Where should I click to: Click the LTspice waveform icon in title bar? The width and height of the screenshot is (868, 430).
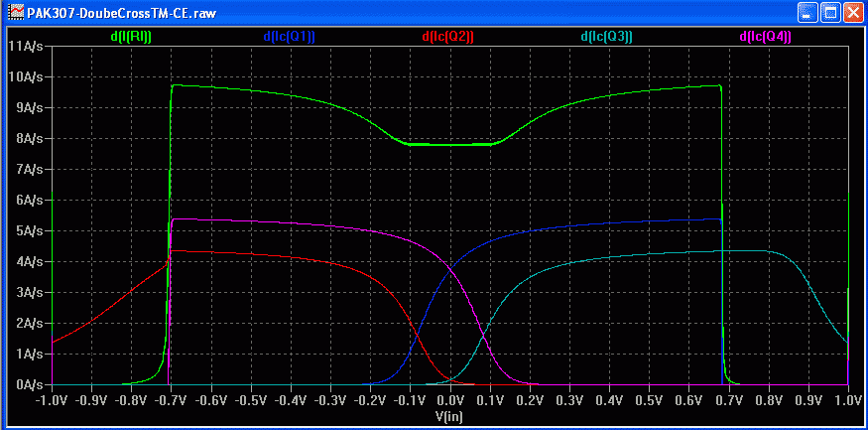(x=17, y=12)
